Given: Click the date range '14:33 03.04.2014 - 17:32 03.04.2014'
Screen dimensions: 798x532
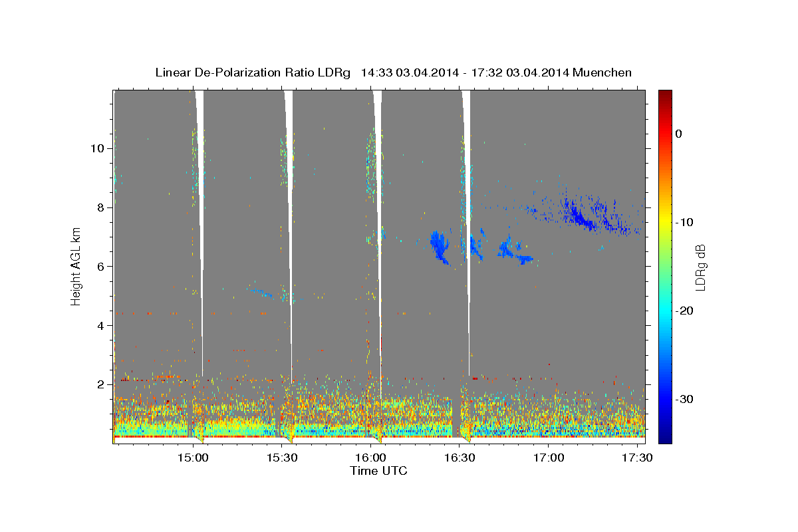Looking at the screenshot, I should click(x=464, y=72).
